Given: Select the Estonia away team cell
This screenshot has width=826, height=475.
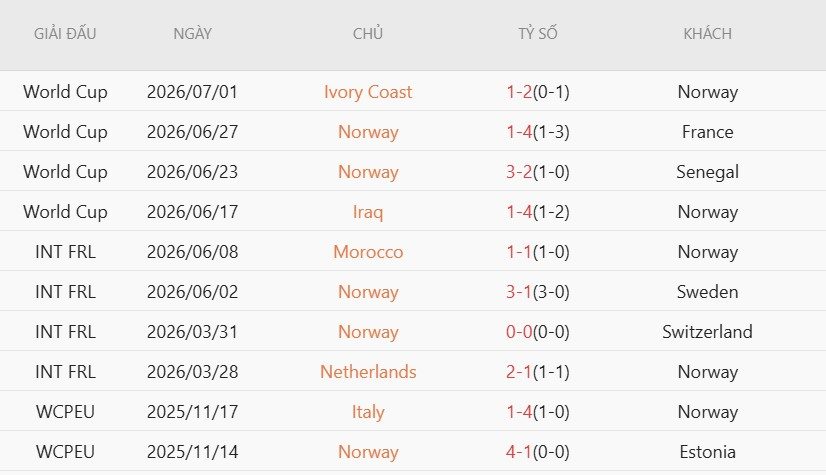Looking at the screenshot, I should tap(707, 452).
